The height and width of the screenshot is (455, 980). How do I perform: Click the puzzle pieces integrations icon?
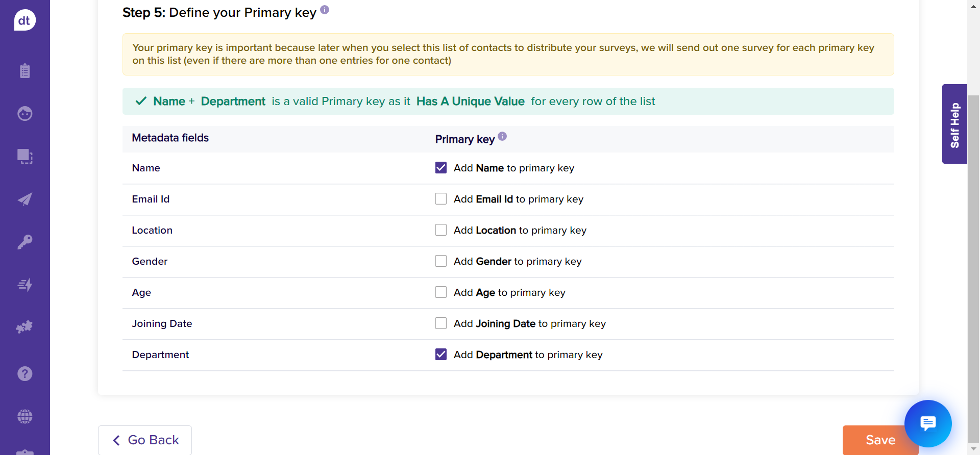pyautogui.click(x=24, y=327)
